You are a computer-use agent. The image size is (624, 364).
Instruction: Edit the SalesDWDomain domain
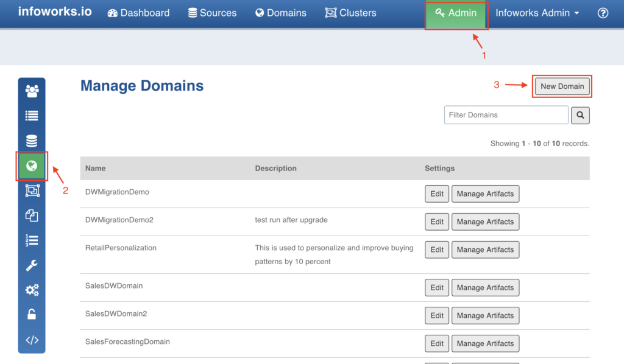pos(436,288)
